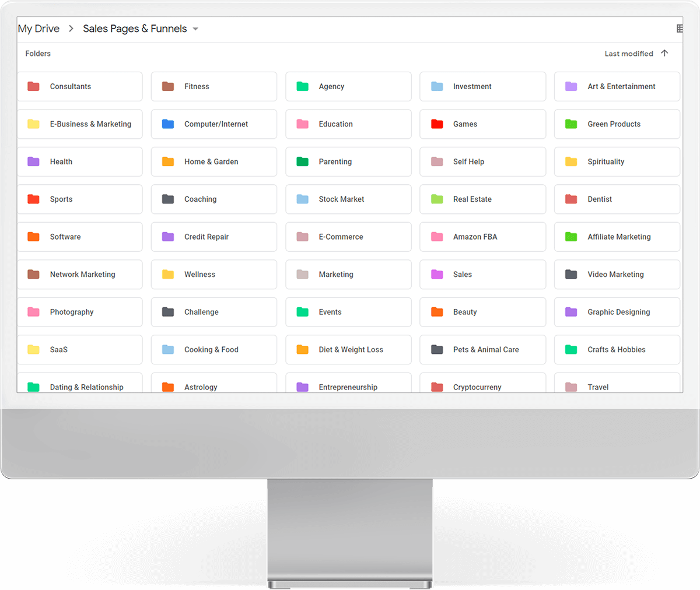Open the Sales Pages & Funnels dropdown

coord(195,29)
